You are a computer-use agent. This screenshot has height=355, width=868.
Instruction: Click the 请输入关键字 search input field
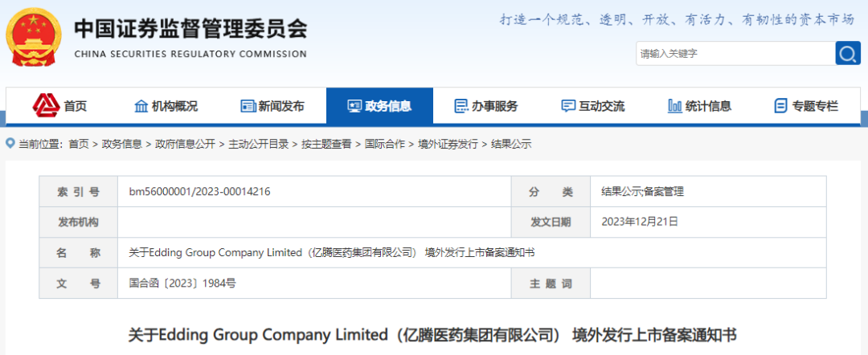[735, 54]
